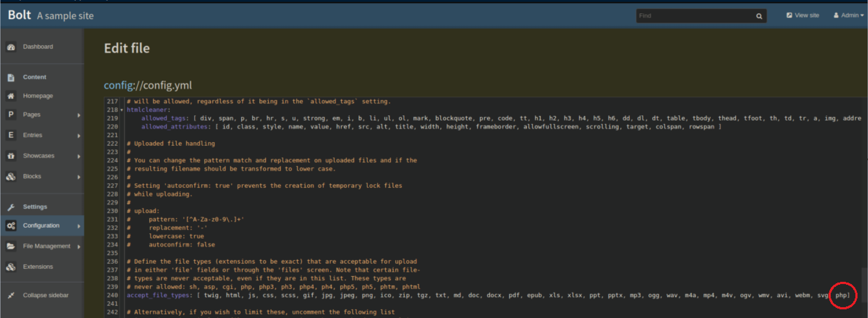Open the Showcases menu item

39,156
